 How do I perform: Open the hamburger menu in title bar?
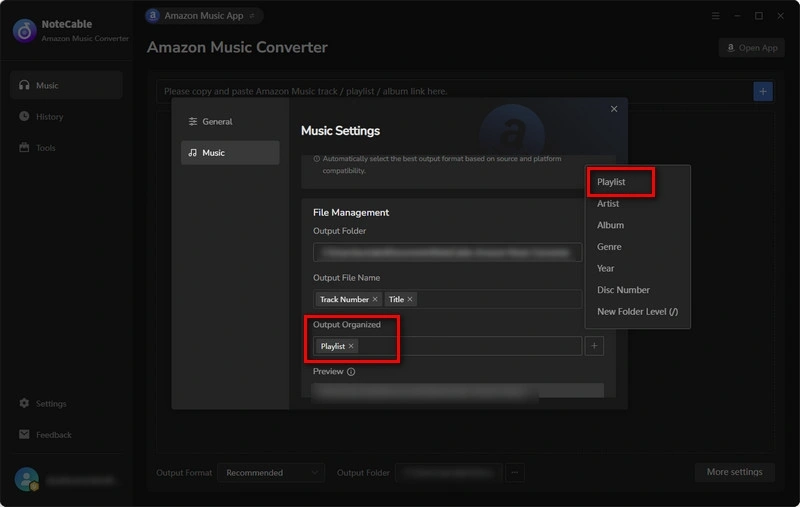pyautogui.click(x=716, y=16)
